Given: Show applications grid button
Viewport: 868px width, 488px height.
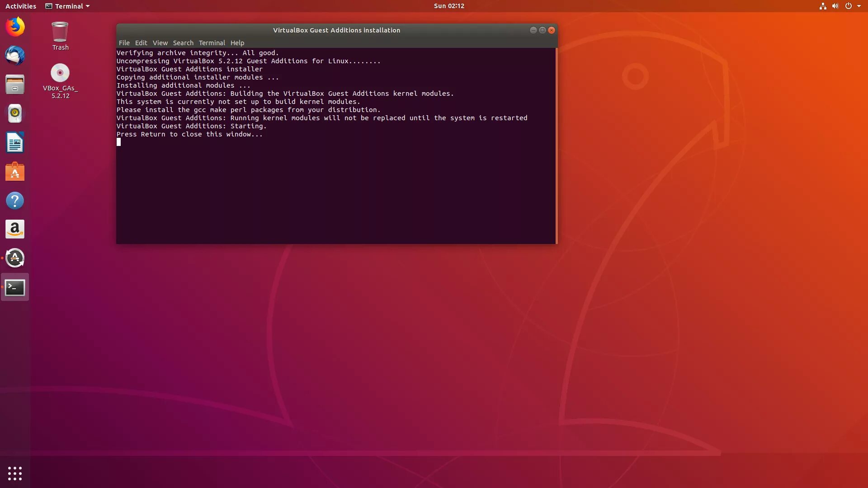Looking at the screenshot, I should pyautogui.click(x=15, y=473).
